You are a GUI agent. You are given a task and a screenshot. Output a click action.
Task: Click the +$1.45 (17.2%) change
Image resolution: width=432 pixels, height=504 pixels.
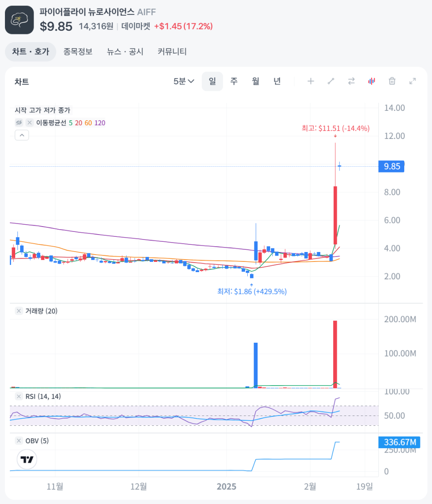[x=183, y=26]
